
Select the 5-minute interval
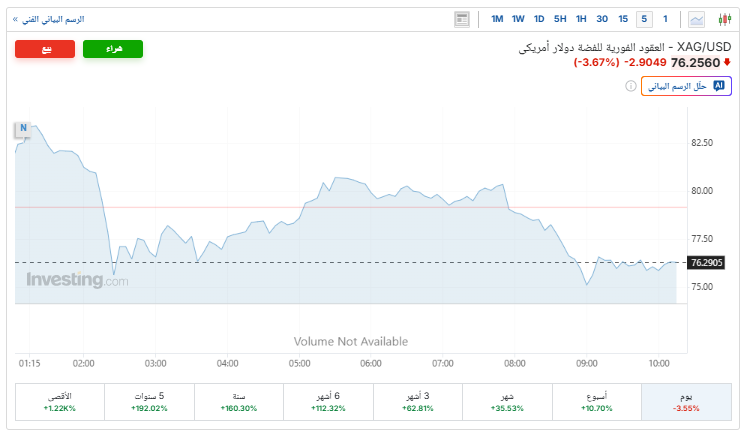point(644,19)
